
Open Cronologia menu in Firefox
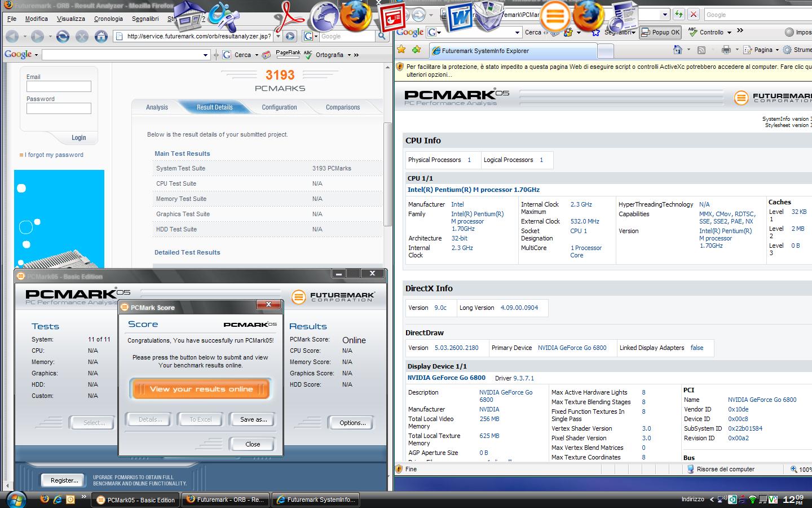click(x=108, y=19)
